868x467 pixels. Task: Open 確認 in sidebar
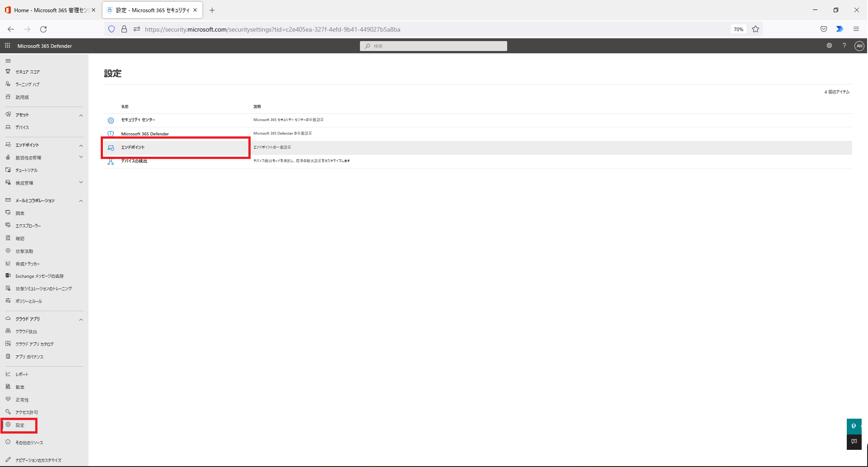[x=20, y=238]
